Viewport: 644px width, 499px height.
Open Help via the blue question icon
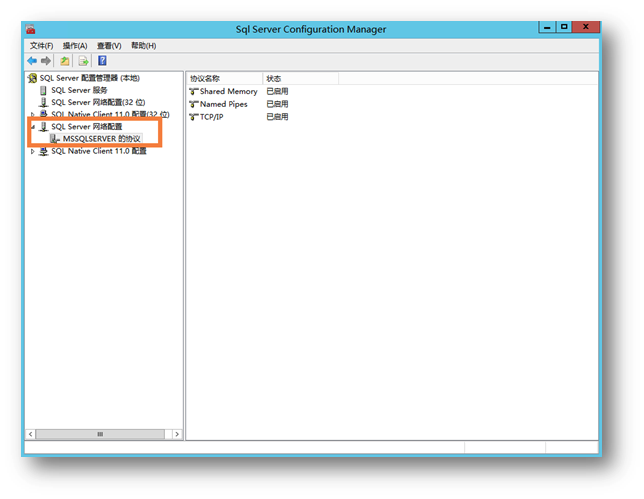click(102, 61)
